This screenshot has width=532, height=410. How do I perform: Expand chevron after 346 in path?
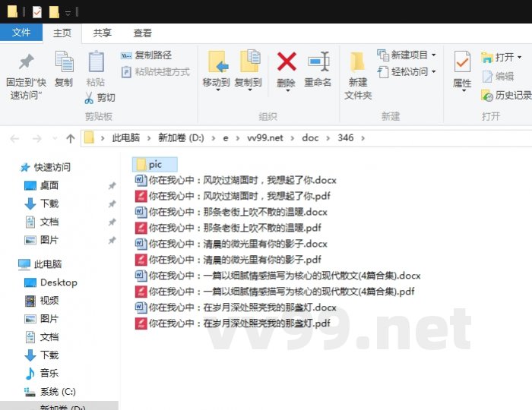tap(363, 138)
